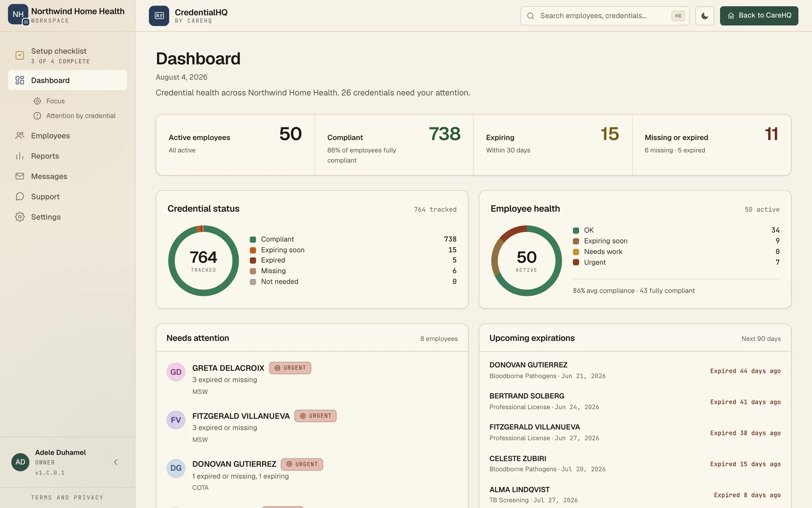Click the Reports bar chart icon
The image size is (812, 508).
19,156
